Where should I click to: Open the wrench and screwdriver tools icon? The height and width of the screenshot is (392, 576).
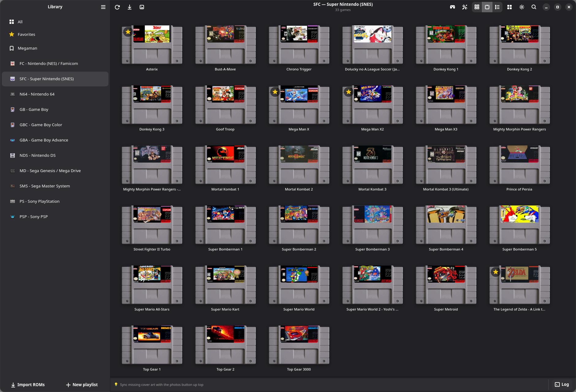coord(465,7)
